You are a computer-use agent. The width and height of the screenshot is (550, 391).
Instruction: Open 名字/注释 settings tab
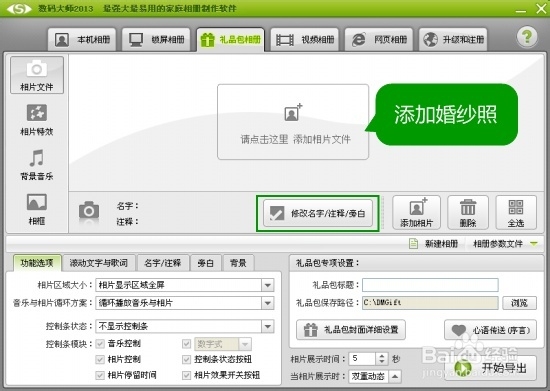(162, 263)
